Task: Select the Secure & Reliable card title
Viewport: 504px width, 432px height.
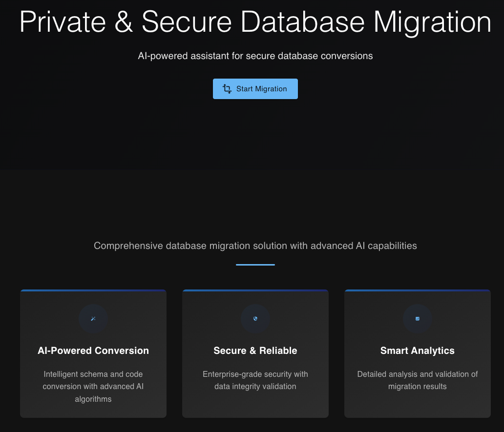Action: (255, 350)
